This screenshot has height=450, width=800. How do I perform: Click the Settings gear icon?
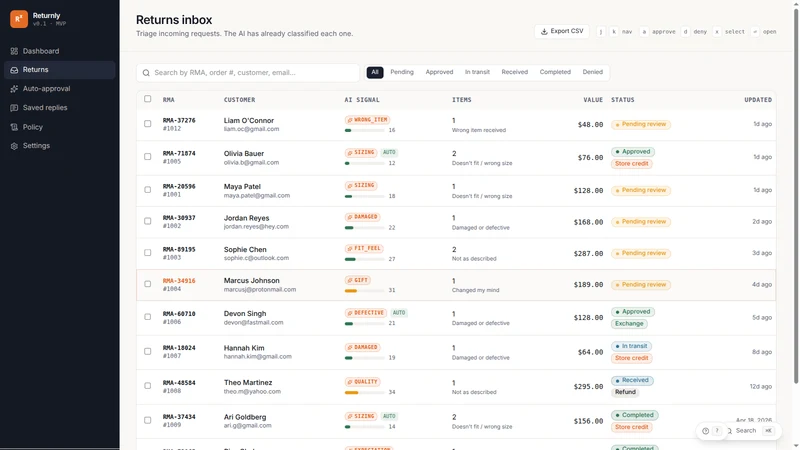[x=14, y=146]
